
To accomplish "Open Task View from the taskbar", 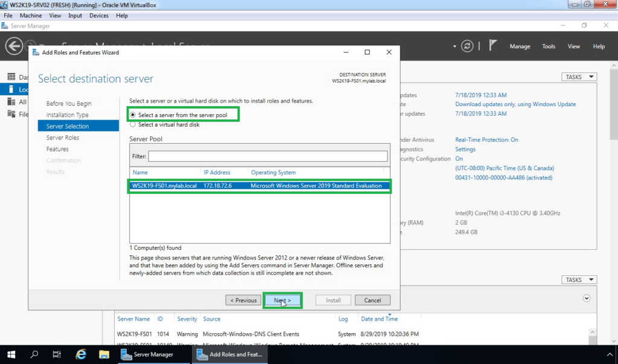I will [57, 354].
